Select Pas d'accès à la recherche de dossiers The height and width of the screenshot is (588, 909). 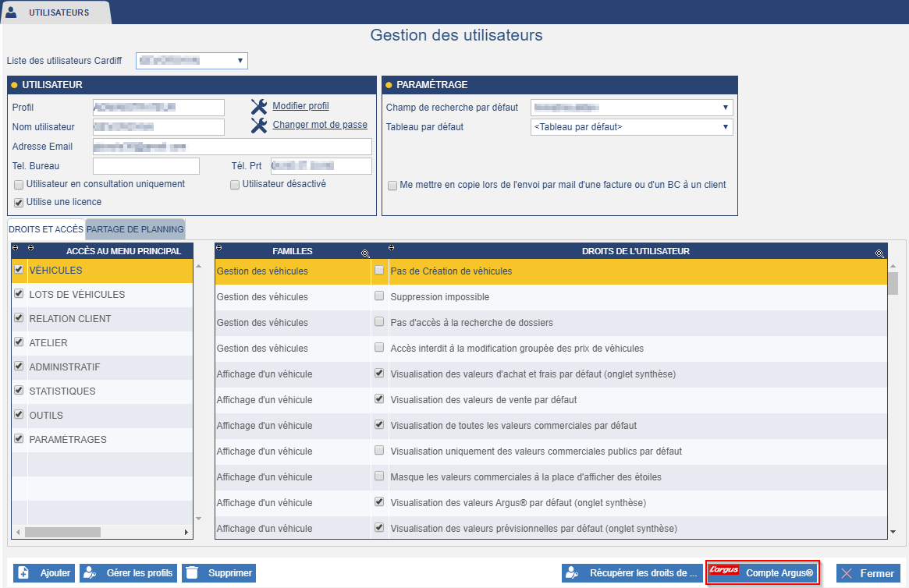click(x=551, y=323)
